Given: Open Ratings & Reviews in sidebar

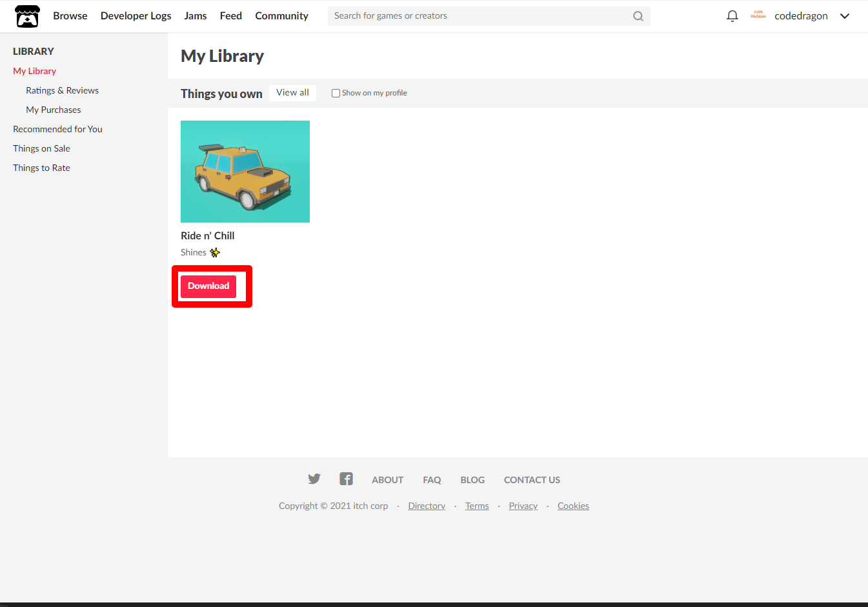Looking at the screenshot, I should (x=63, y=90).
